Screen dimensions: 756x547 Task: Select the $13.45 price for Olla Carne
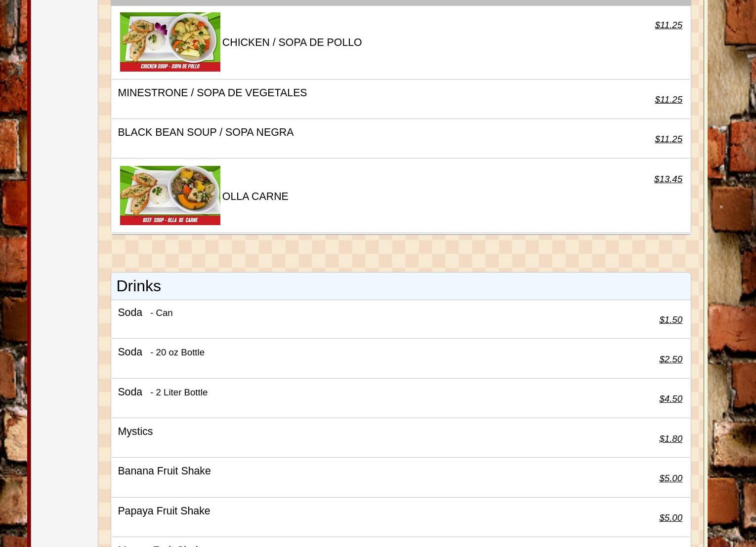668,179
